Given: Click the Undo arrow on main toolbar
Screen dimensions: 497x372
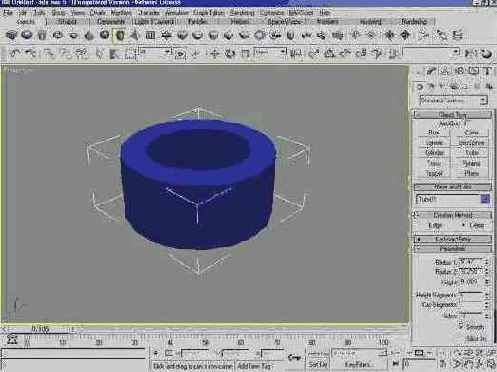Looking at the screenshot, I should click(x=15, y=53).
